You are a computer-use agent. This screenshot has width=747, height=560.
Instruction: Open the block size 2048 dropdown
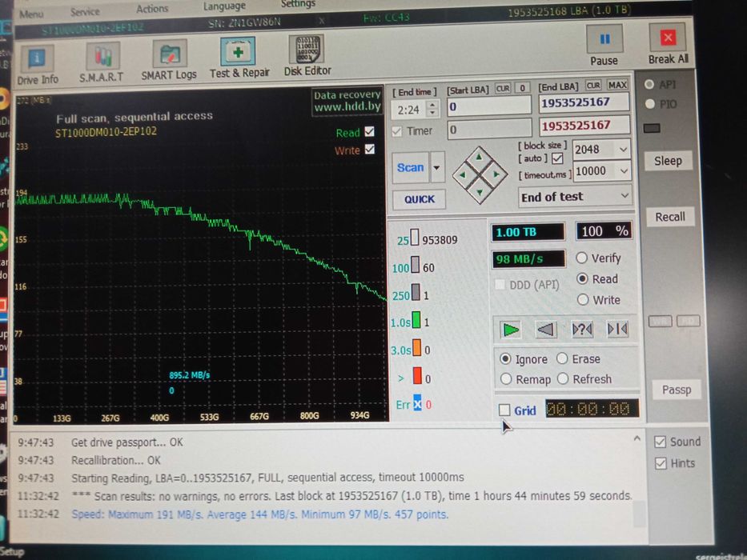(x=623, y=150)
